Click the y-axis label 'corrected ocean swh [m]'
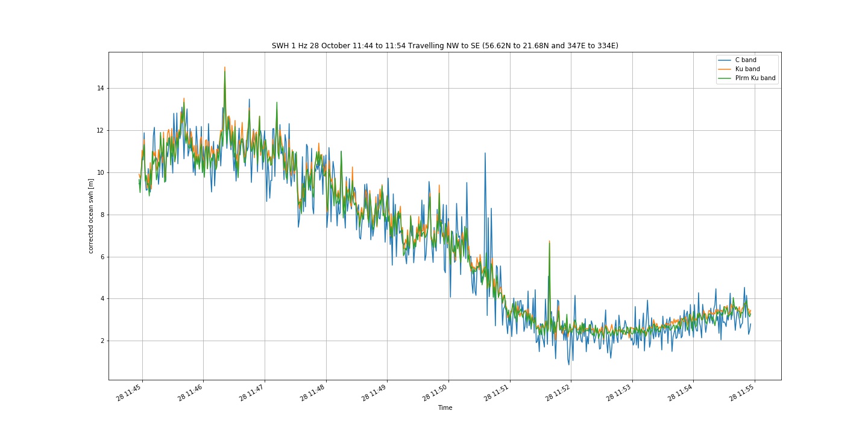 pyautogui.click(x=91, y=216)
